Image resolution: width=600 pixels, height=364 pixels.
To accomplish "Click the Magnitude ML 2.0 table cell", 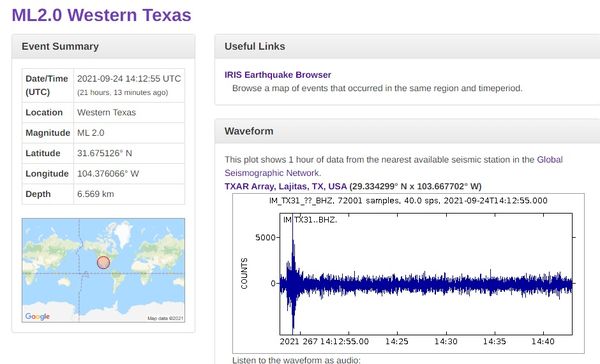I will [x=129, y=133].
